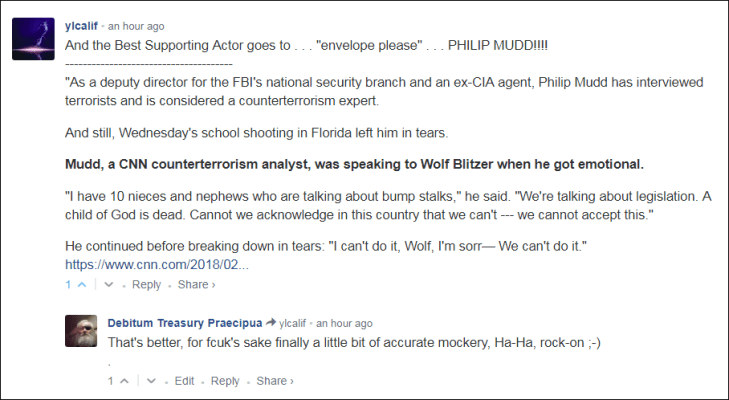Expand Share options for Debitum's reply
The image size is (729, 400).
(x=274, y=381)
